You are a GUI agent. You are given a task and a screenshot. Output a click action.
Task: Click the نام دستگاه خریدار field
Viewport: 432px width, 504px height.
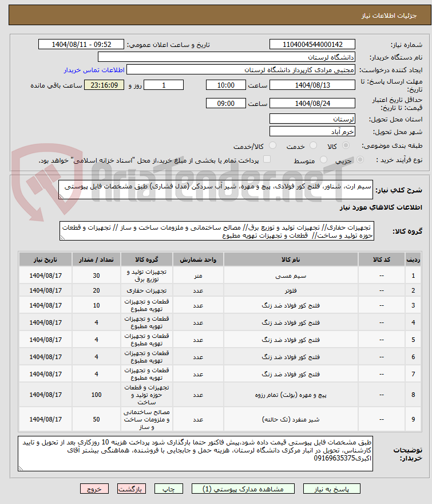227,57
